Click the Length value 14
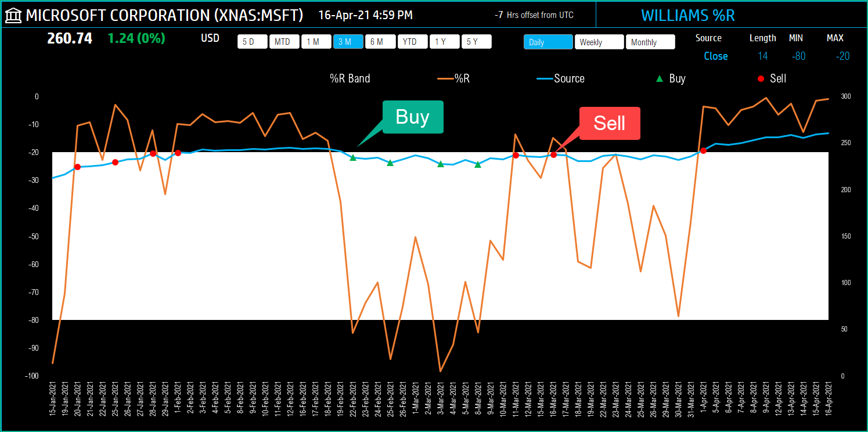Viewport: 868px width, 432px height. click(x=762, y=56)
